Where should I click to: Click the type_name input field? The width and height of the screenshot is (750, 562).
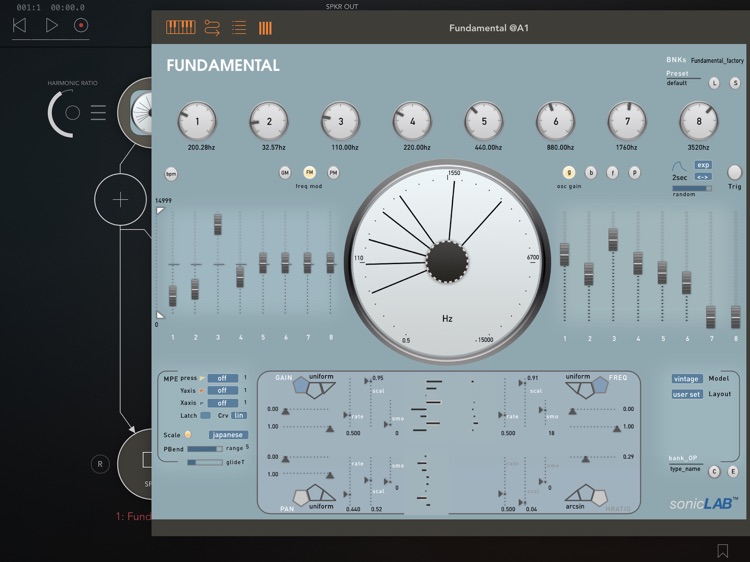coord(685,469)
